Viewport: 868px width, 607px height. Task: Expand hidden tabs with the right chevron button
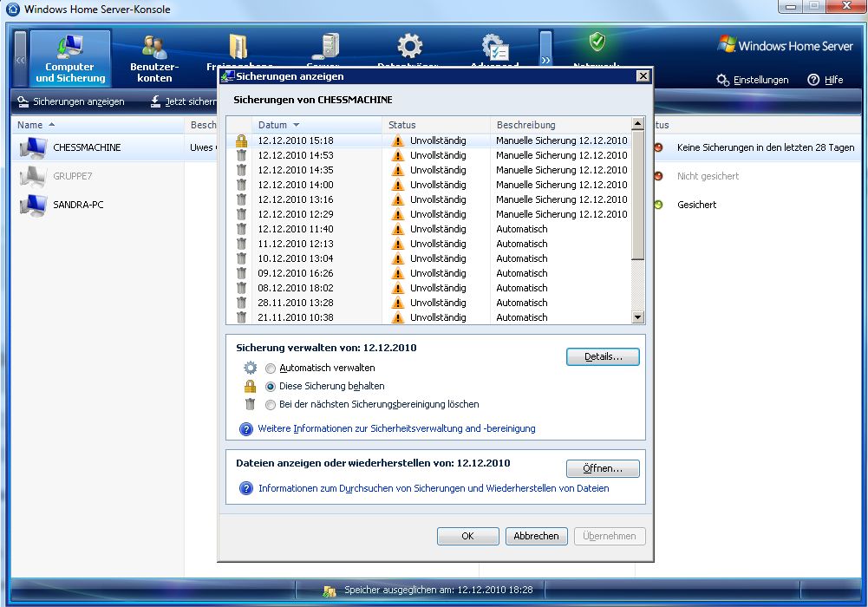(x=545, y=49)
